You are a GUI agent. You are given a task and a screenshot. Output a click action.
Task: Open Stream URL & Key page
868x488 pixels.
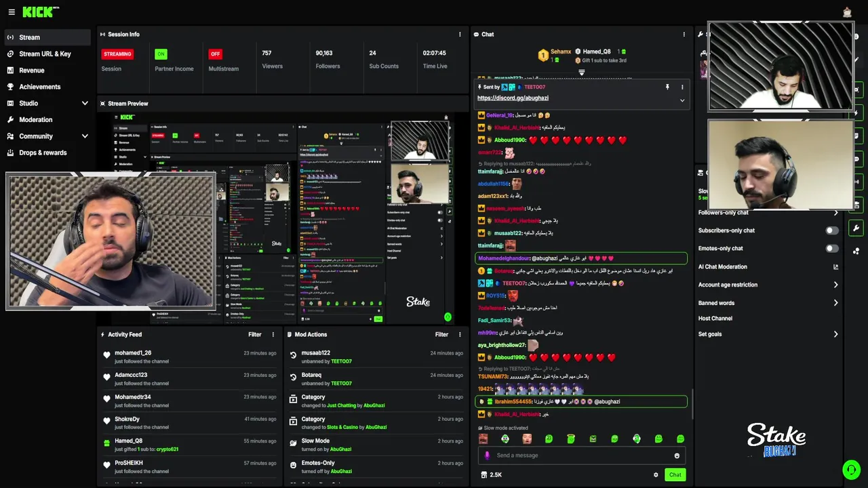coord(46,54)
